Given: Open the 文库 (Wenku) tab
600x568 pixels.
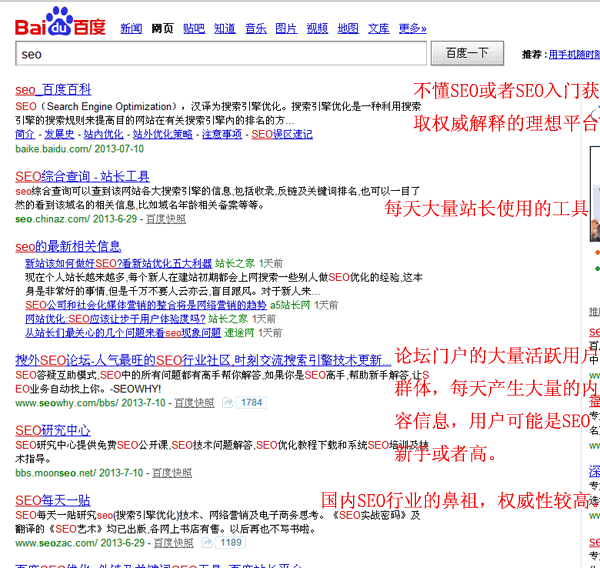Looking at the screenshot, I should coord(379,28).
